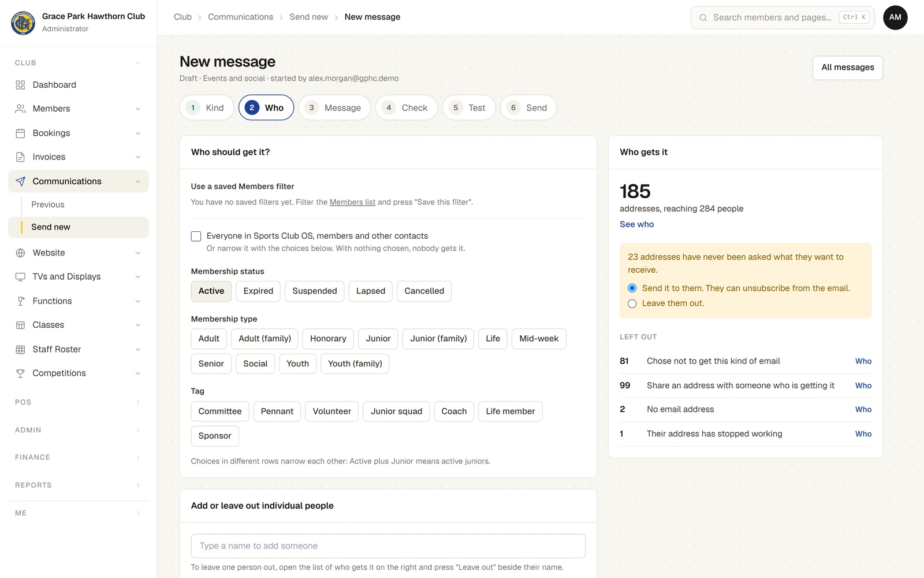924x578 pixels.
Task: Click the Communications paper plane icon
Action: click(20, 181)
